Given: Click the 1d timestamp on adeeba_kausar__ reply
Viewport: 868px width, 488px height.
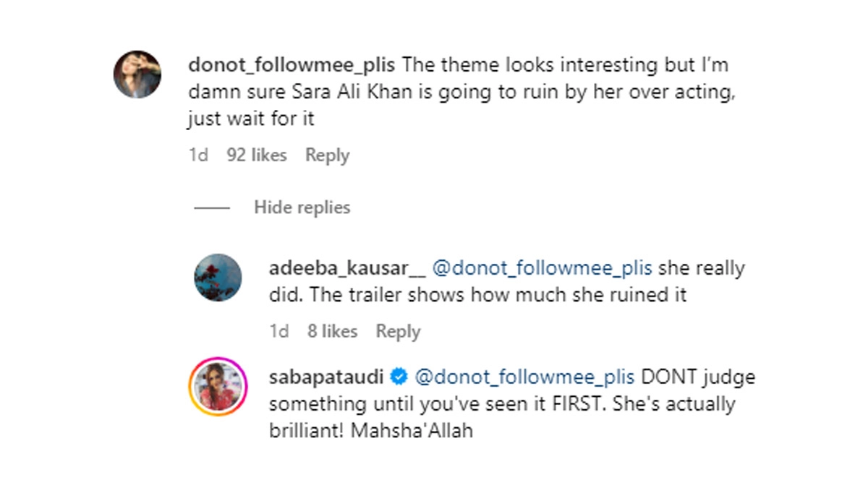Looking at the screenshot, I should 278,331.
